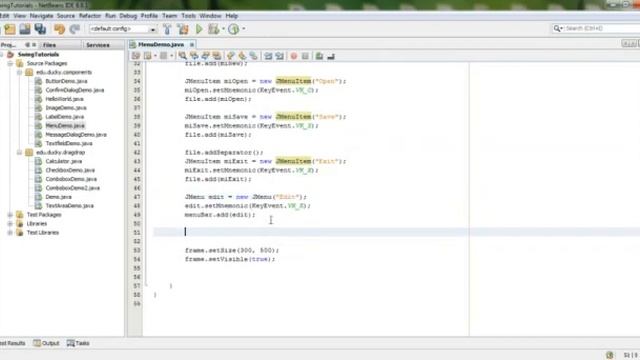
Task: Open the Refactor menu
Action: click(90, 16)
